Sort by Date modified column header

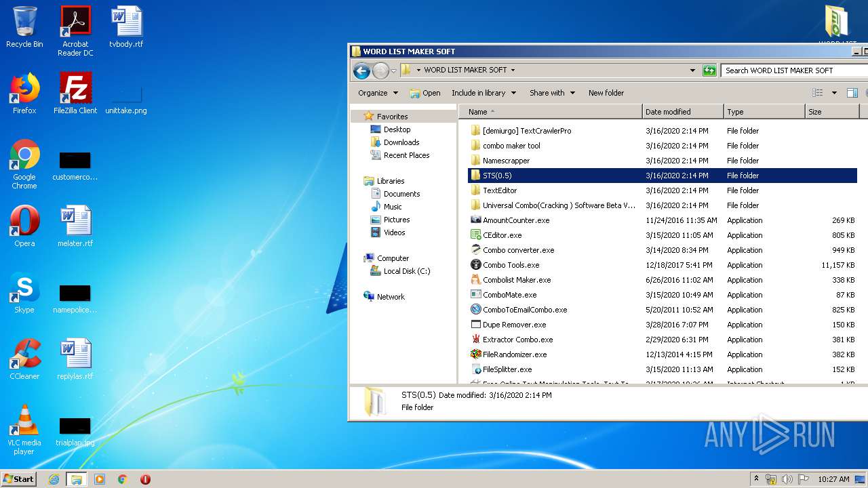point(683,112)
